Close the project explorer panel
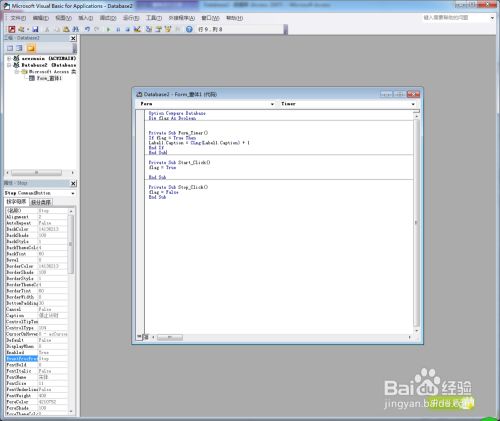 73,38
